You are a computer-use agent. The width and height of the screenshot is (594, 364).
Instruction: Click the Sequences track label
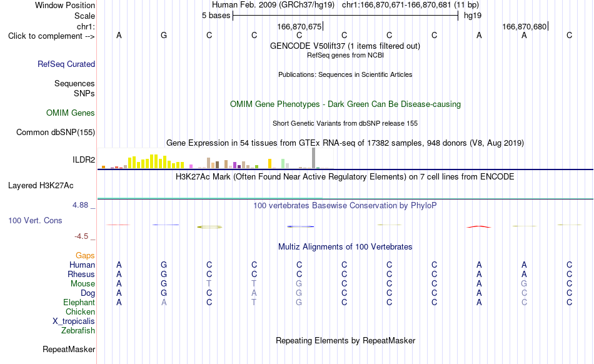(x=74, y=83)
